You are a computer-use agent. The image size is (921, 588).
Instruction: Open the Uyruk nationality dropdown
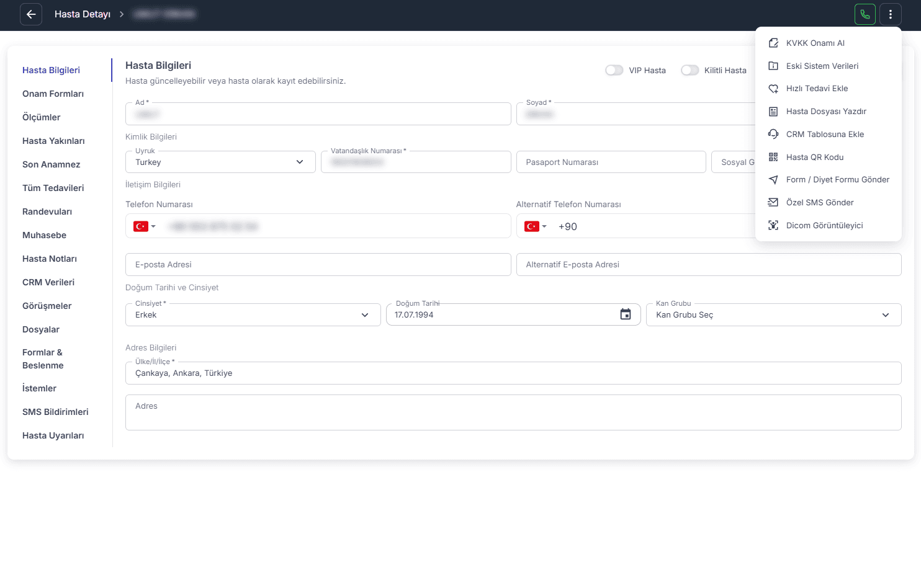[x=220, y=162]
